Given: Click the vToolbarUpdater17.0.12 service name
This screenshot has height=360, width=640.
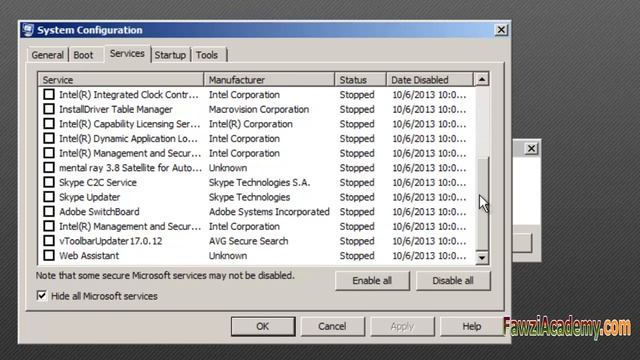Looking at the screenshot, I should click(x=110, y=241).
